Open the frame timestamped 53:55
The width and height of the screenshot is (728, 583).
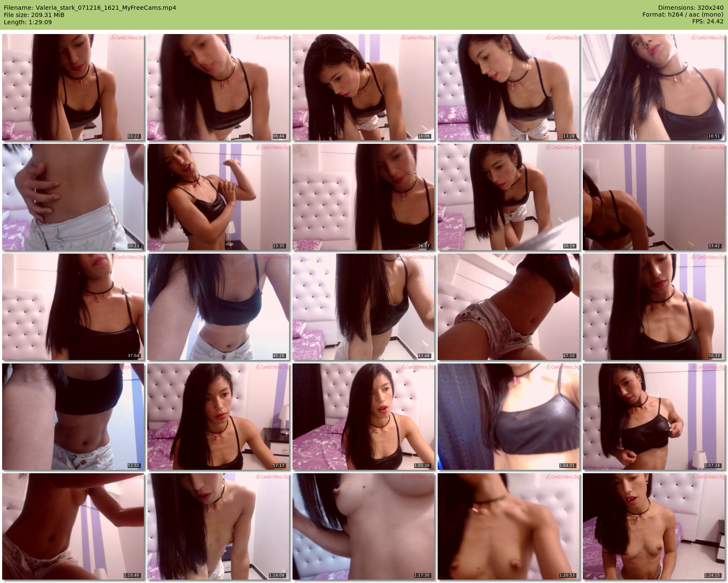coord(73,417)
